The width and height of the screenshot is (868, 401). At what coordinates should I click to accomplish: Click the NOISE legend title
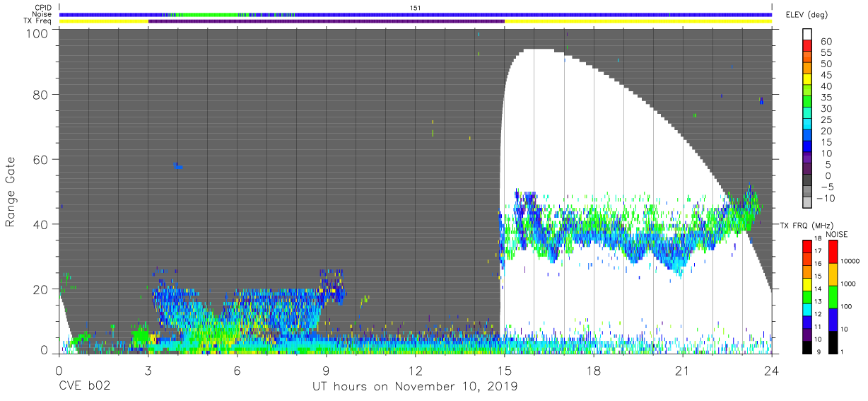pyautogui.click(x=837, y=234)
